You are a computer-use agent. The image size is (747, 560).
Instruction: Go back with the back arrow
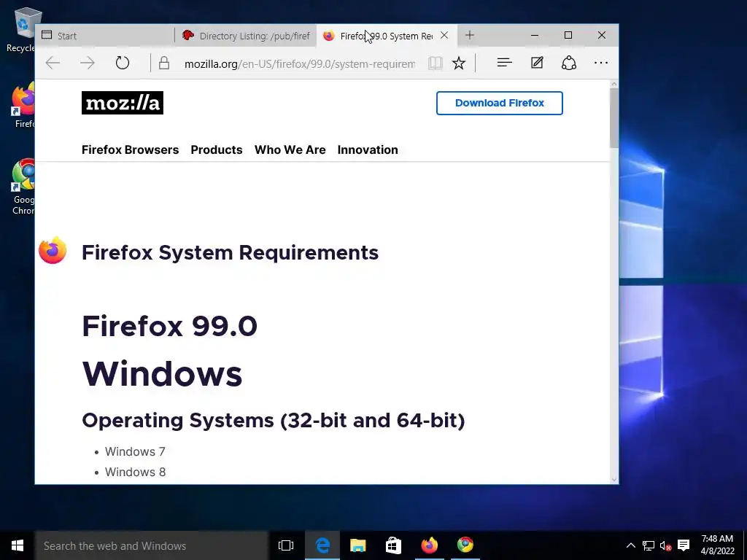(53, 63)
